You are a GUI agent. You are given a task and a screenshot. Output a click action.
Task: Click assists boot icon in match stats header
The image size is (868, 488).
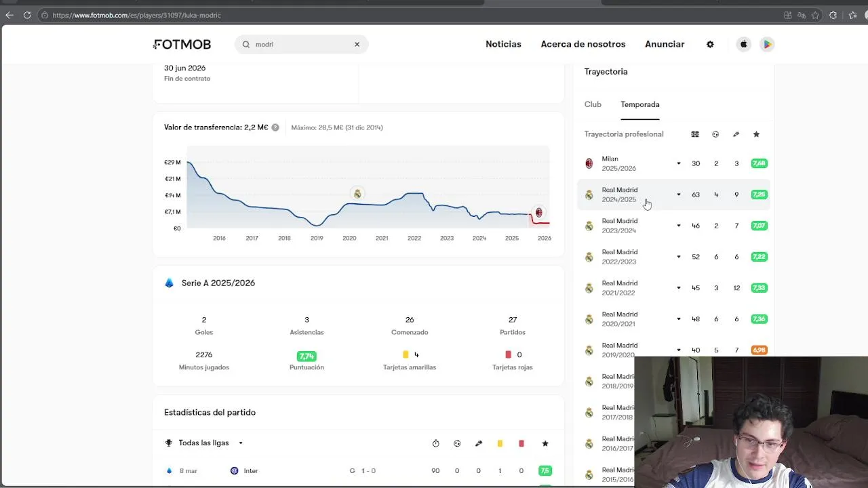[x=479, y=443]
